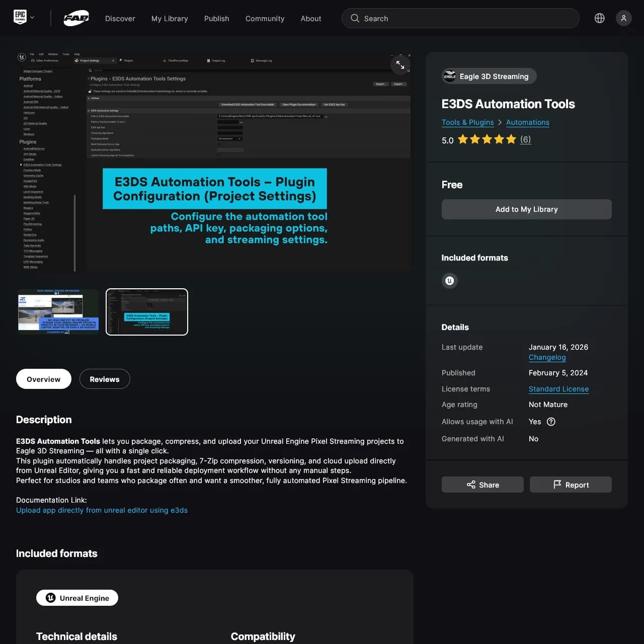Open the About navigation item
644x644 pixels.
tap(311, 19)
